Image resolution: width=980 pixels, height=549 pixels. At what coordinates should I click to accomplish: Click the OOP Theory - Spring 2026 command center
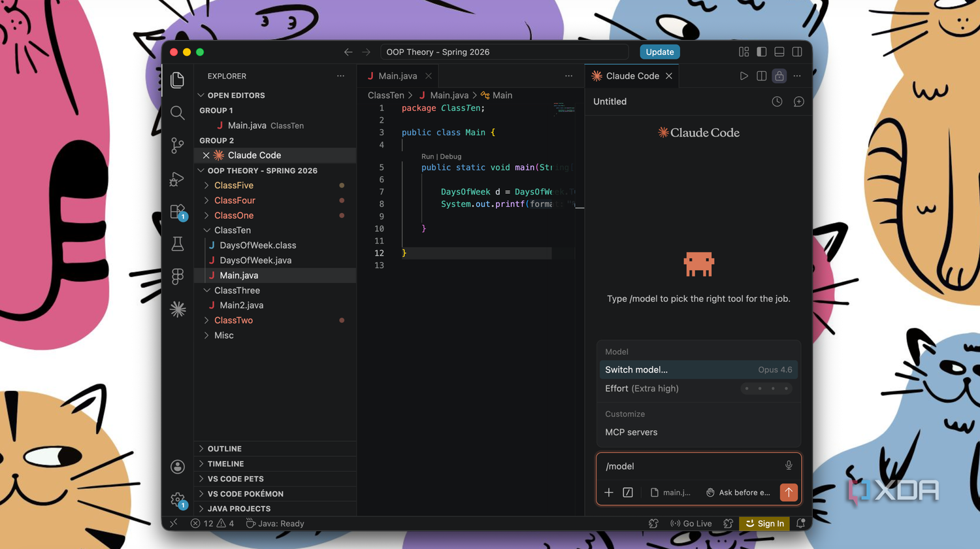tap(504, 52)
